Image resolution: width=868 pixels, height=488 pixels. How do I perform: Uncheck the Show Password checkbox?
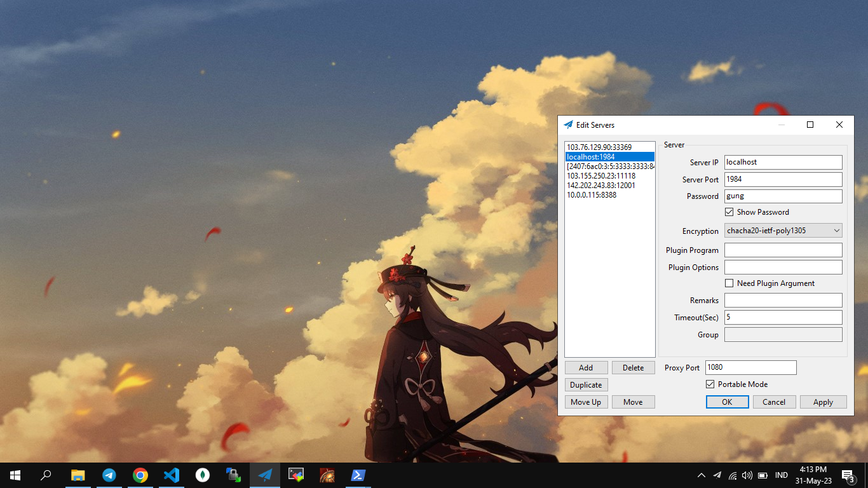729,212
